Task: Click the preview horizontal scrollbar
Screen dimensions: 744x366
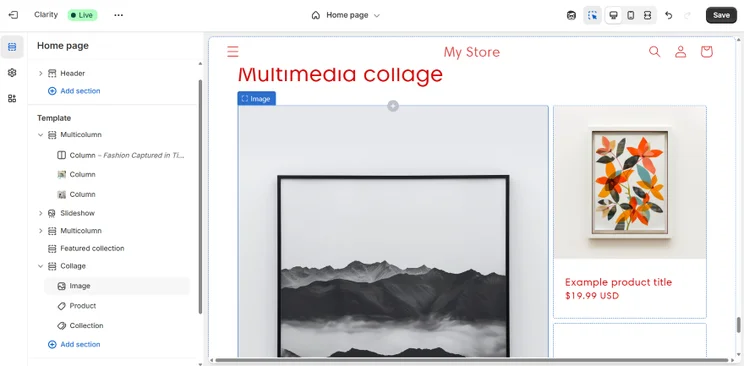Action: 471,360
